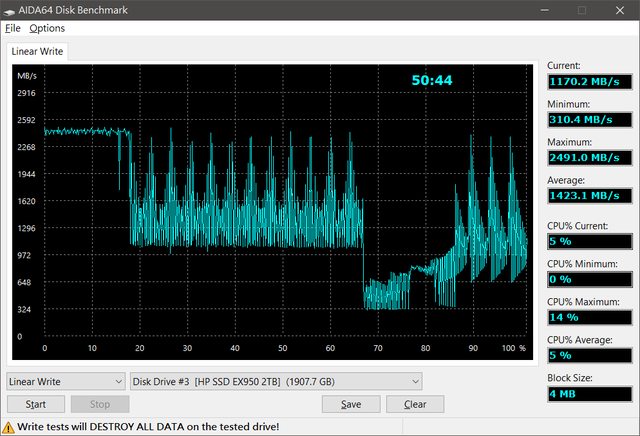Click the Save button
Image resolution: width=640 pixels, height=436 pixels.
(x=350, y=404)
